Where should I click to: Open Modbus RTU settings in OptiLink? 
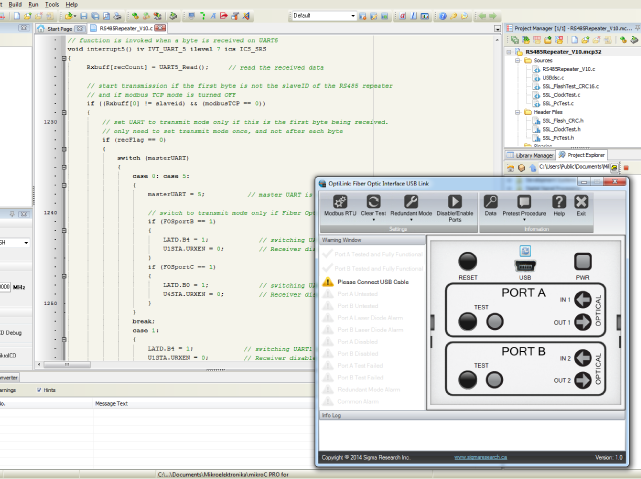tap(340, 206)
